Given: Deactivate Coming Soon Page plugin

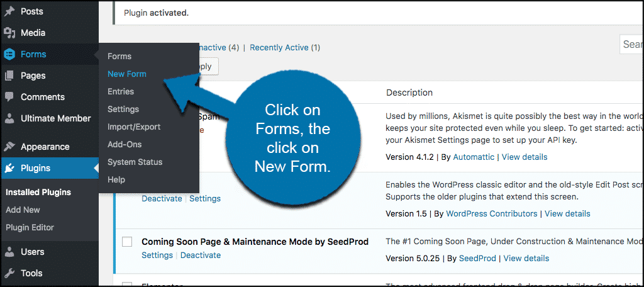Looking at the screenshot, I should click(x=201, y=256).
